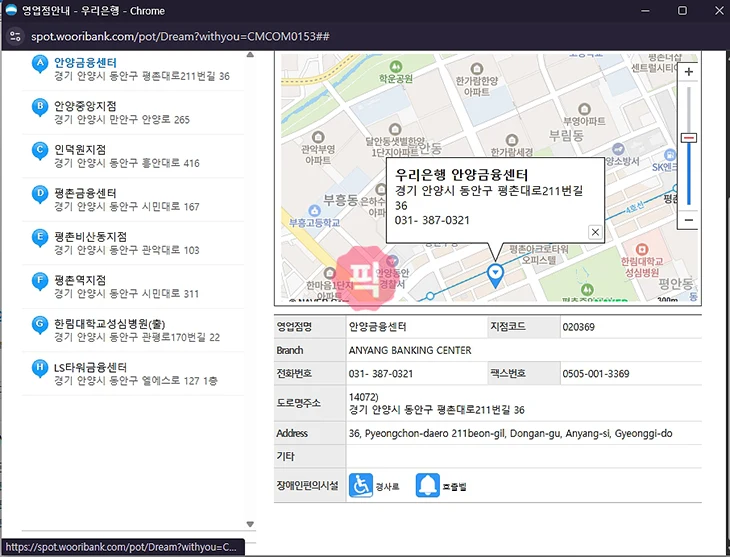Click the 한가람한양아파트 map marker icon
Screen dimensions: 730x557
click(476, 68)
